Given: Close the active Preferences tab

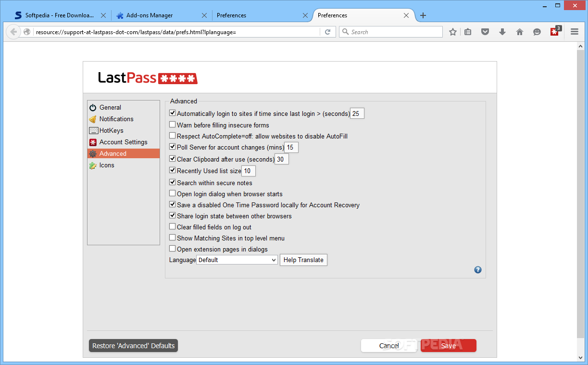Looking at the screenshot, I should point(406,15).
